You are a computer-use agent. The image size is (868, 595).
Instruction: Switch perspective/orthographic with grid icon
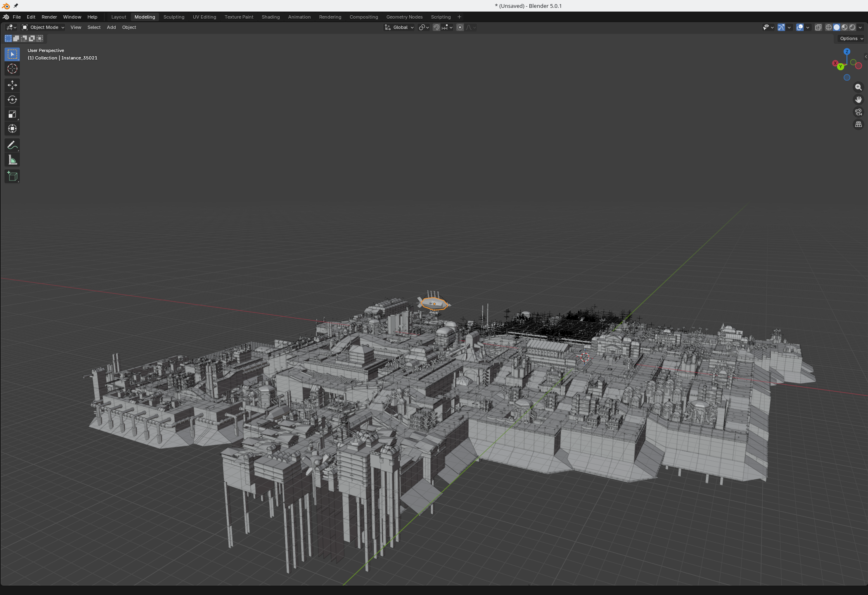(859, 124)
